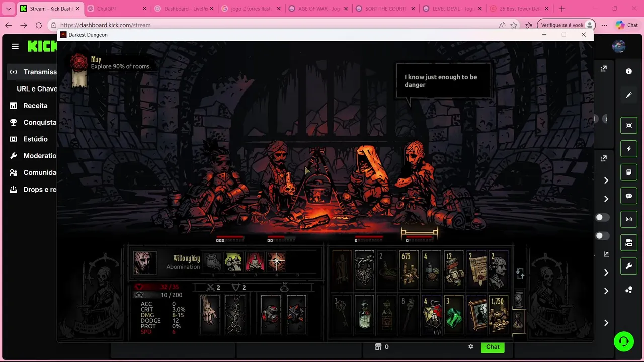
Task: Click the chains armor slot
Action: click(235, 314)
